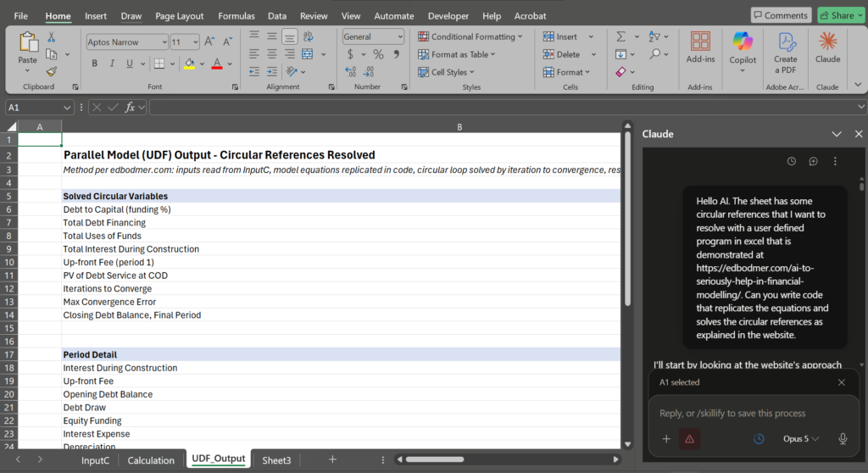Screen dimensions: 868x473
Task: Click the Fill down icon in Editing
Action: click(x=621, y=54)
